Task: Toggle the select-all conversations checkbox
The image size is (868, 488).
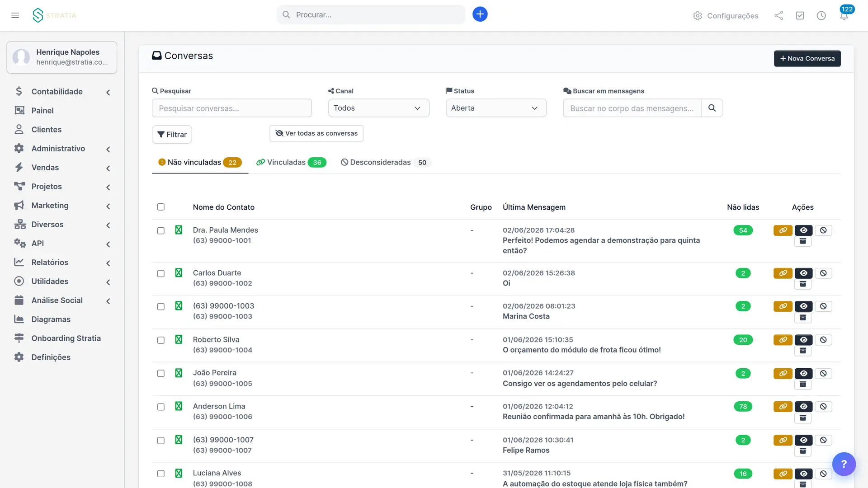Action: [160, 207]
